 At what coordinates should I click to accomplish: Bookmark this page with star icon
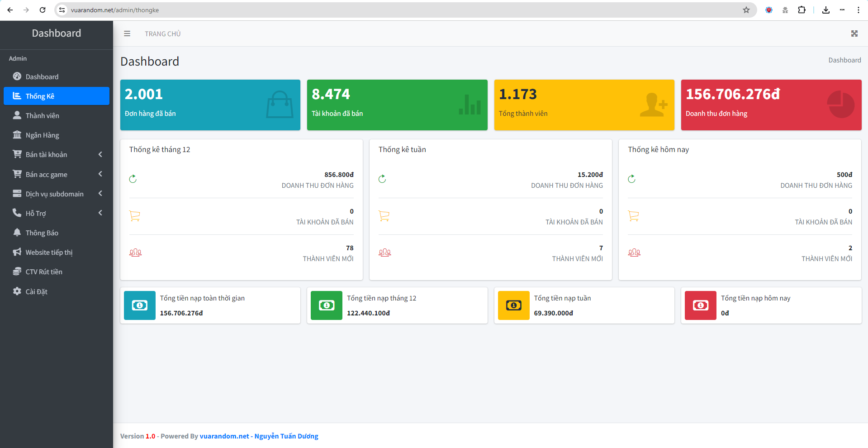tap(746, 10)
